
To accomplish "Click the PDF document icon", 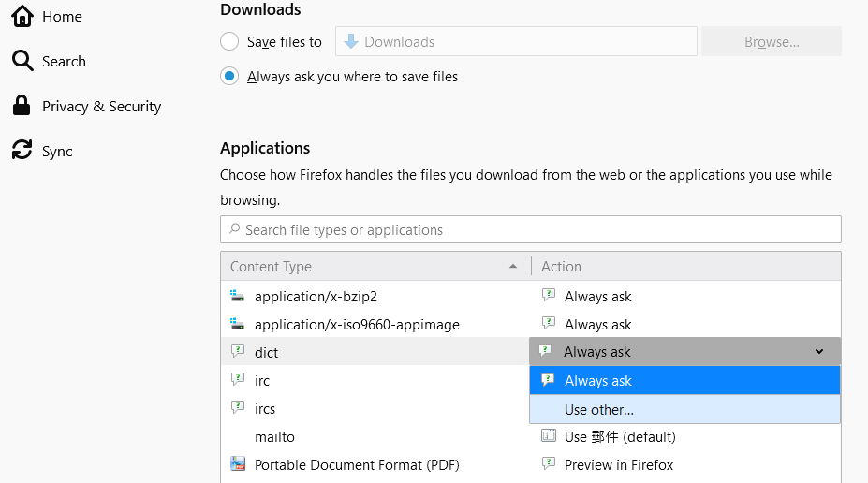I will point(238,463).
